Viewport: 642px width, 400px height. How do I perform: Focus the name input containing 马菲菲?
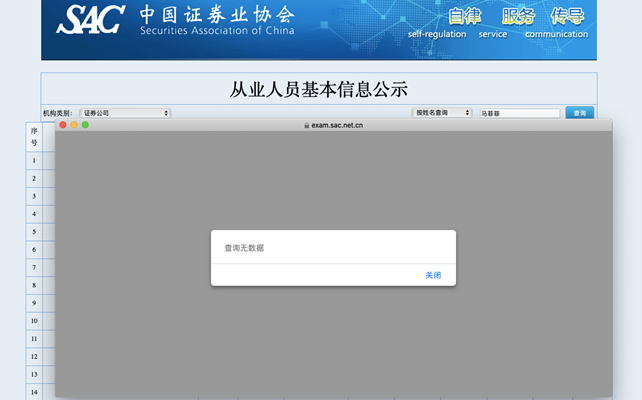pos(520,113)
